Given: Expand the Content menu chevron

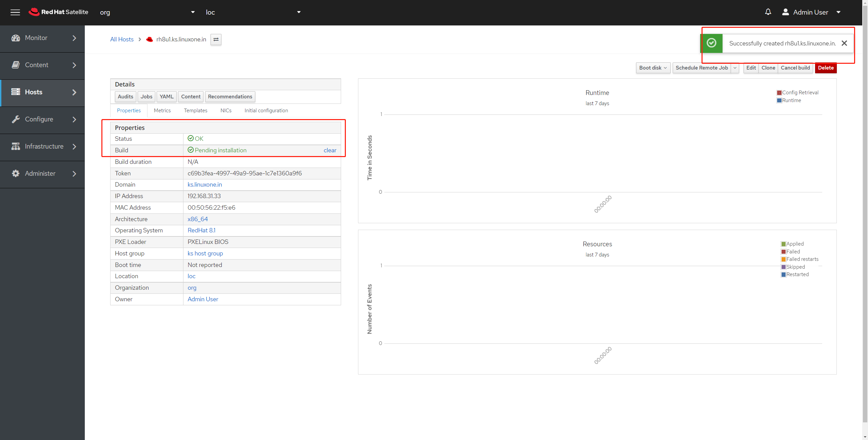Looking at the screenshot, I should coord(74,65).
